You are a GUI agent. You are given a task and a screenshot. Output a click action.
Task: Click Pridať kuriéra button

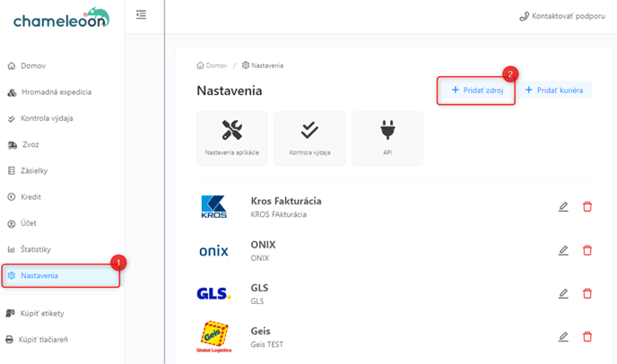[x=553, y=91]
